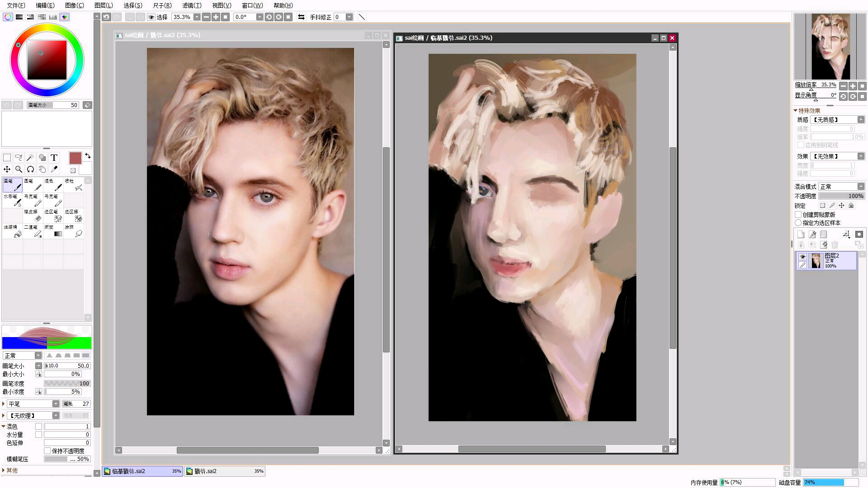Switch to the 戳爷.sai2 document tab
The image size is (868, 488).
point(224,471)
